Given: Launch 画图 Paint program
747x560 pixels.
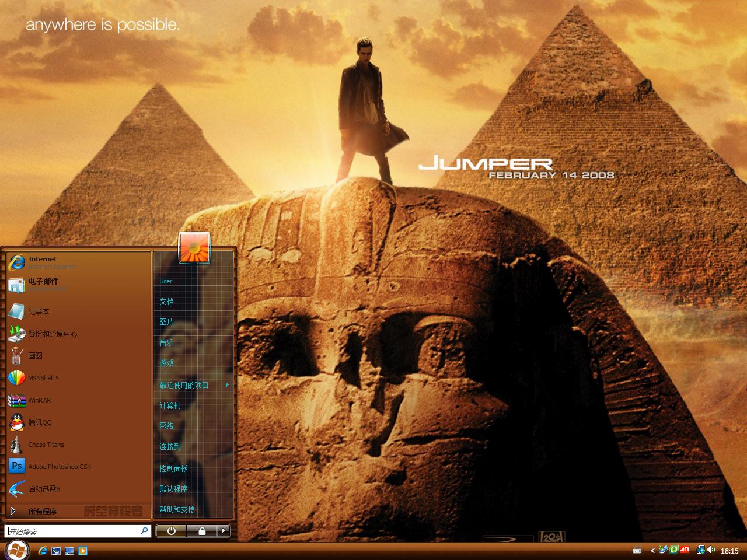Looking at the screenshot, I should 78,356.
